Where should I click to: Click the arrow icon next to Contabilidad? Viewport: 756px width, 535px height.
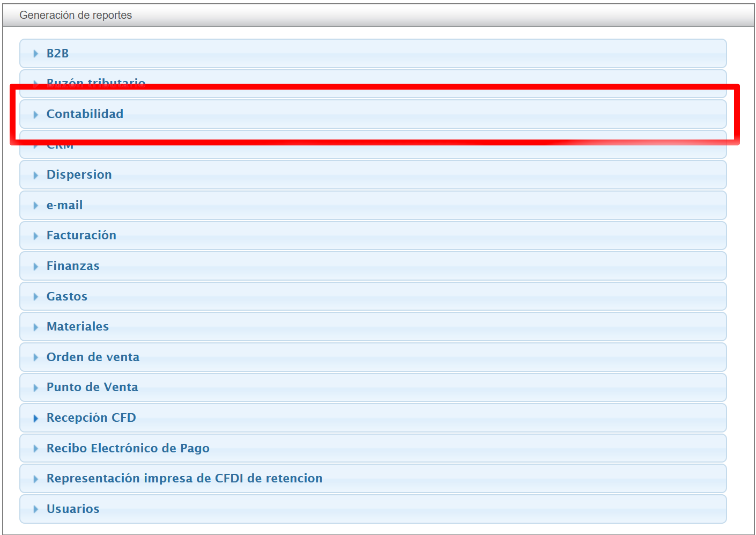point(36,114)
